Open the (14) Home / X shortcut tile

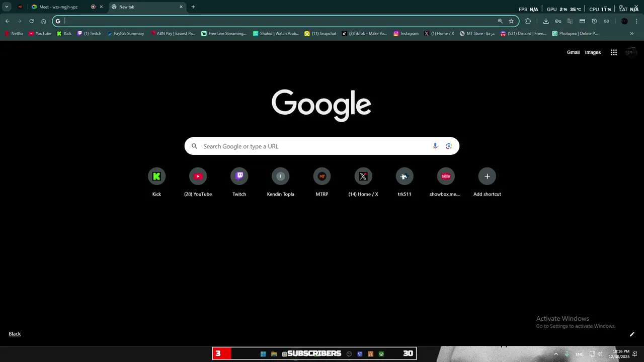click(363, 183)
